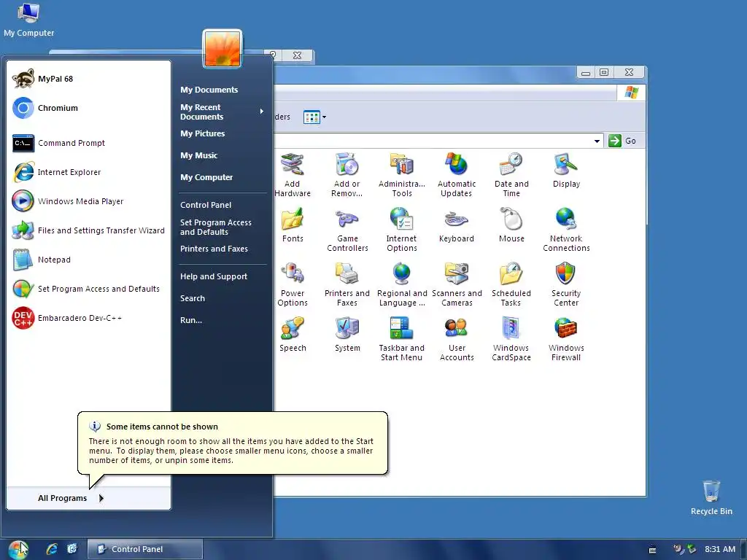This screenshot has width=747, height=560.
Task: Open Mouse settings icon
Action: click(511, 225)
